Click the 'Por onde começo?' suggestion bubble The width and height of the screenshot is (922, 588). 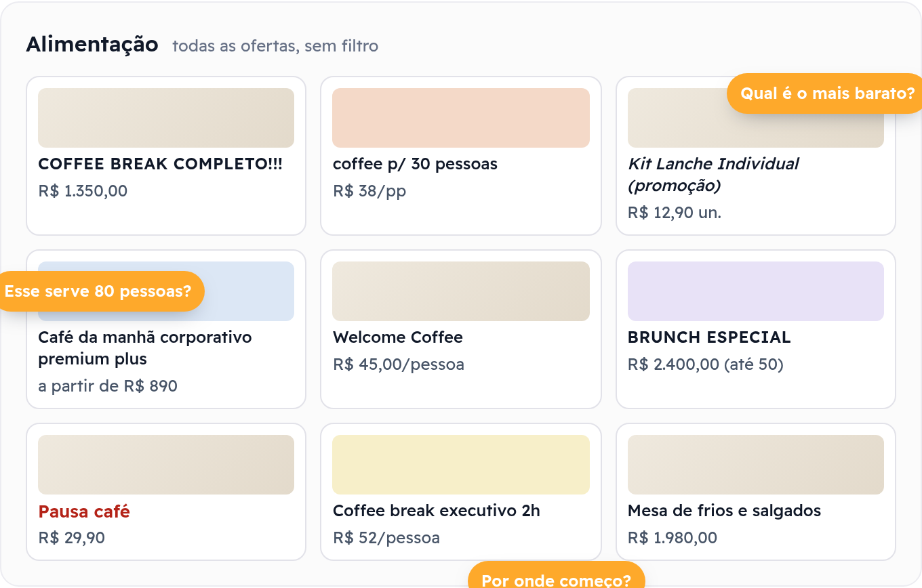(557, 576)
